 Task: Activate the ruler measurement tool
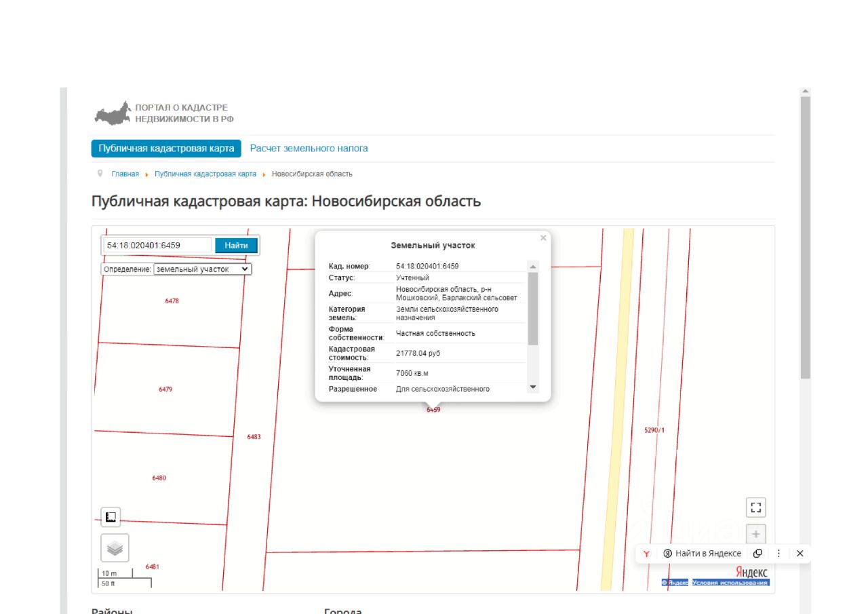pos(111,517)
